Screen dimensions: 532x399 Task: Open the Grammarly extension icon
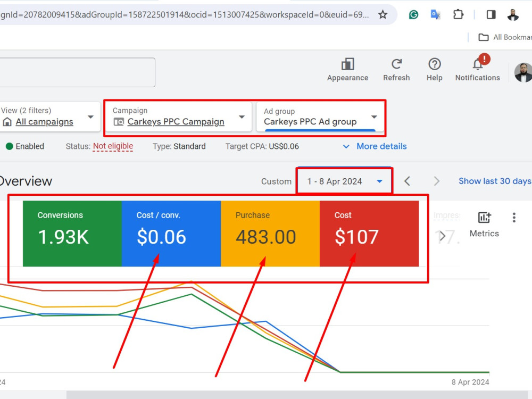[x=413, y=14]
